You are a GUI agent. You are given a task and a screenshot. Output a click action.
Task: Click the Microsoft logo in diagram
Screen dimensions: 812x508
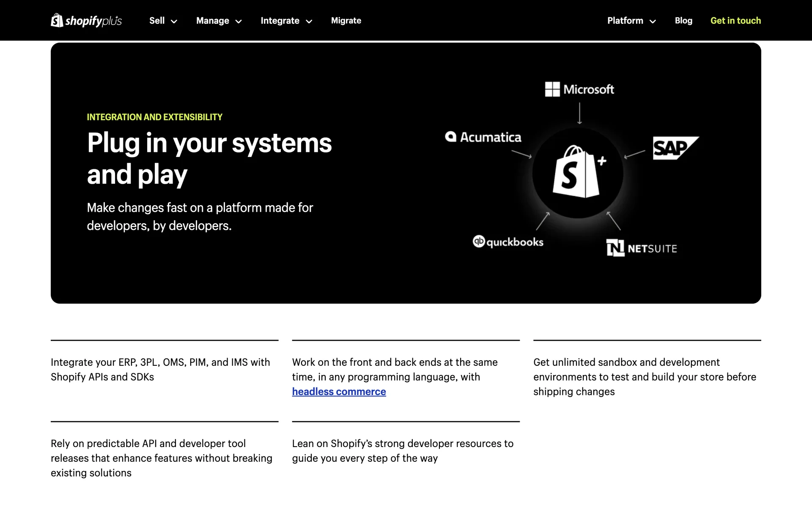click(x=579, y=89)
